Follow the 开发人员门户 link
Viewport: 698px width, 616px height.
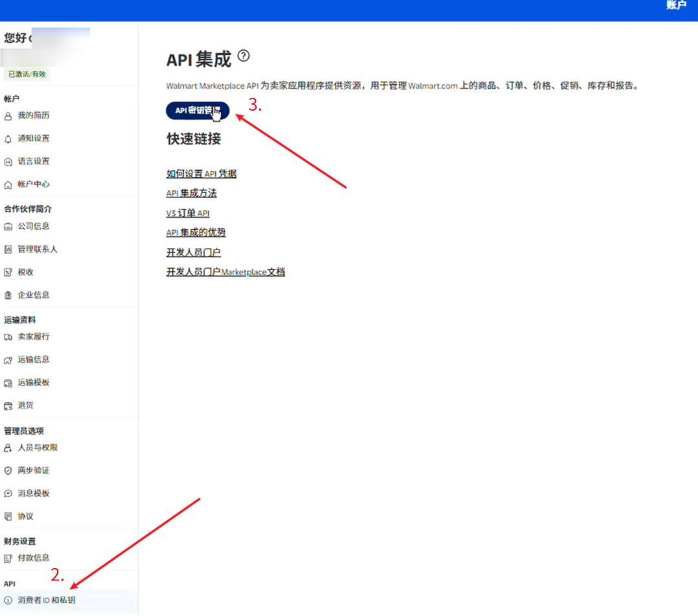click(193, 252)
